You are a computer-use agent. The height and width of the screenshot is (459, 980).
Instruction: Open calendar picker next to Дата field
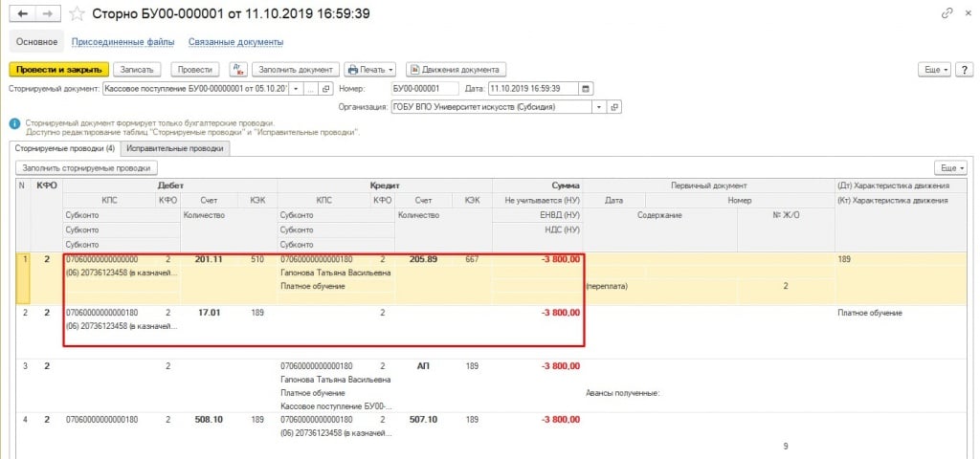(587, 89)
